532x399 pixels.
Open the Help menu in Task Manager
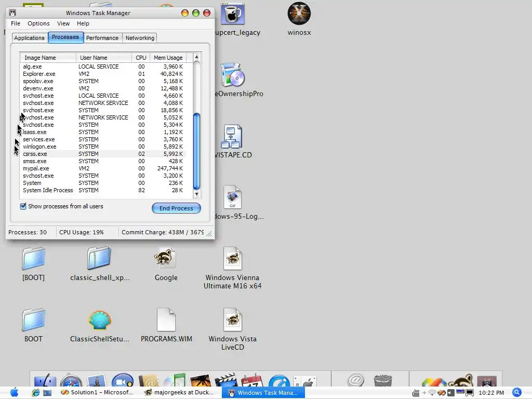tap(83, 23)
